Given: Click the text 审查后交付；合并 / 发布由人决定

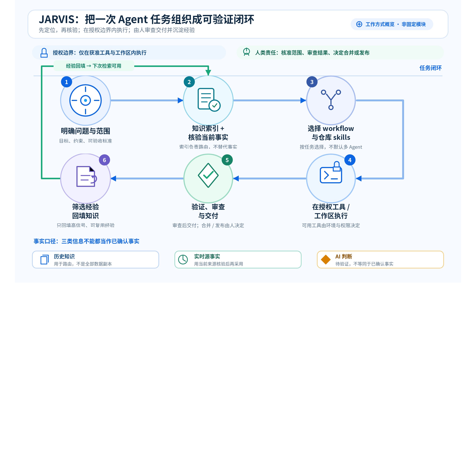Looking at the screenshot, I should [x=208, y=225].
